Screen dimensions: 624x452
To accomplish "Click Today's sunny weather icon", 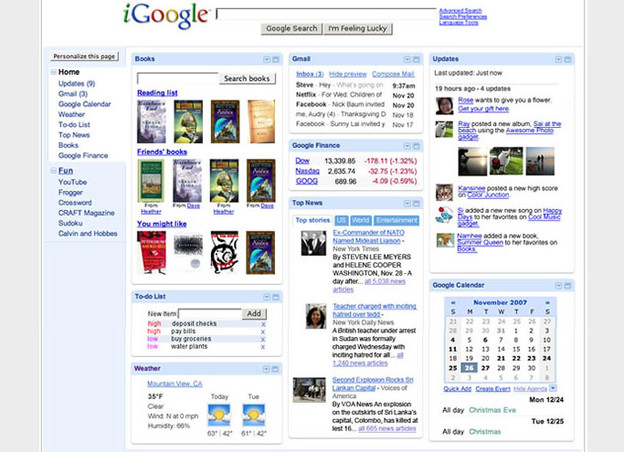I will click(219, 415).
